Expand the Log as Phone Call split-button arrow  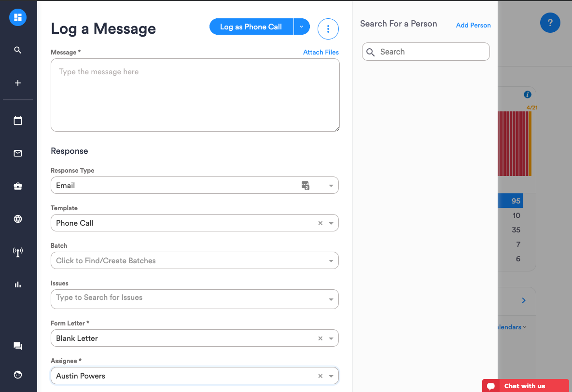301,27
